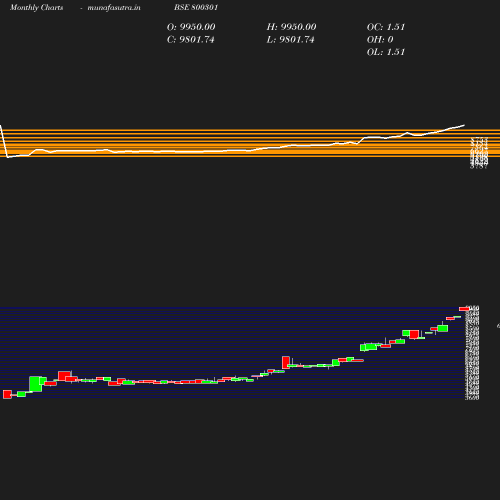Click the 'OC: 1.51' reading
The height and width of the screenshot is (500, 500).
[x=386, y=27]
